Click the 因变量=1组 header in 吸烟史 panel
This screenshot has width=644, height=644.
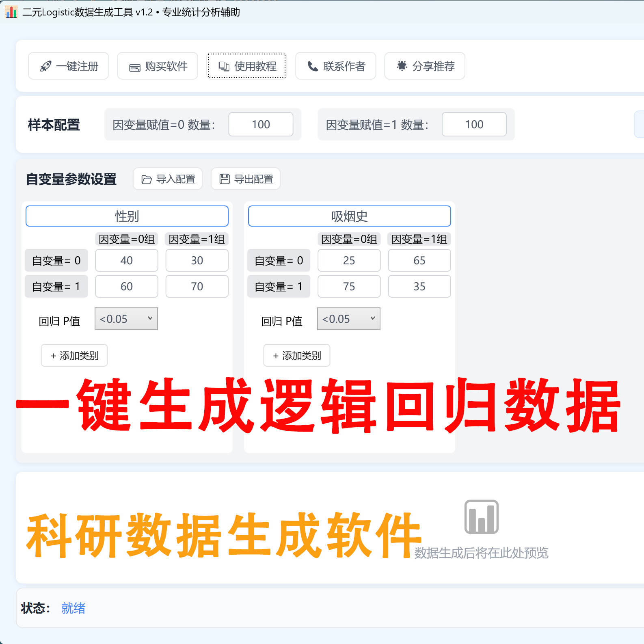[419, 239]
